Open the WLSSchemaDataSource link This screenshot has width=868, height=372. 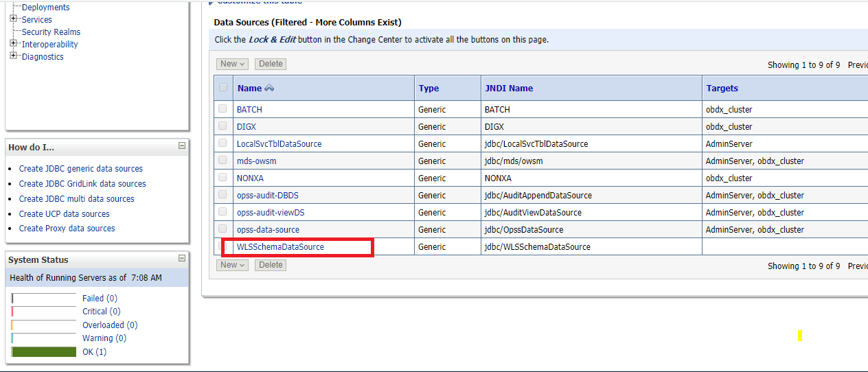point(280,247)
